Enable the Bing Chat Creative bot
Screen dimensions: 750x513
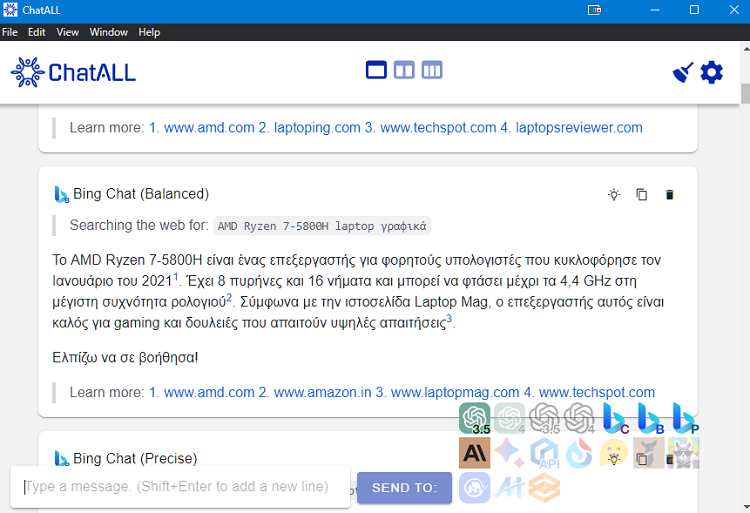click(x=616, y=418)
